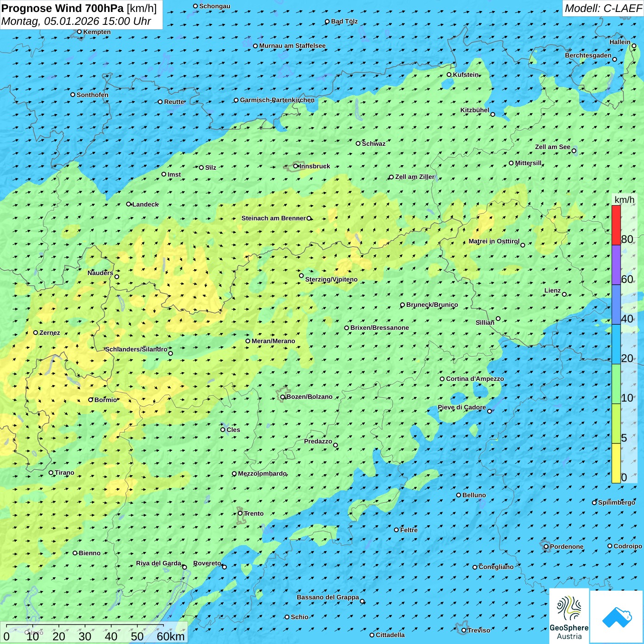Click the 'Kitzbühel' label
The height and width of the screenshot is (644, 644).
click(x=475, y=110)
